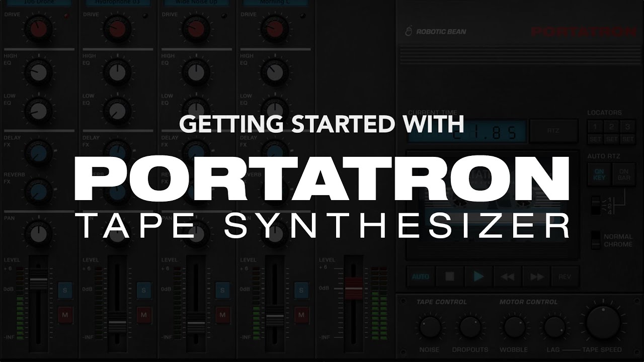Click channel 1 High EQ knob
The image size is (644, 362).
[x=38, y=72]
